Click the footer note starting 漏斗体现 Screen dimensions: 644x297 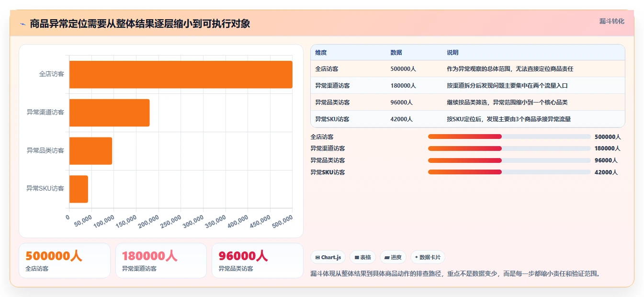point(455,274)
